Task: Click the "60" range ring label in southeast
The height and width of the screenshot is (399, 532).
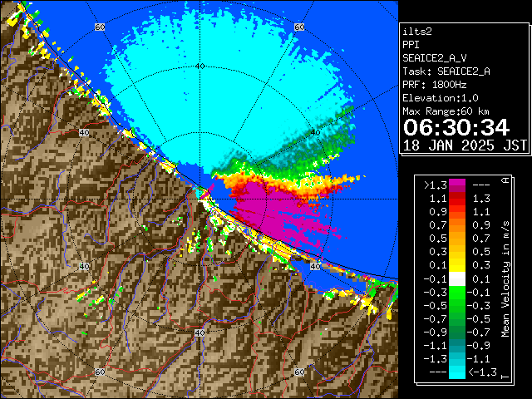Action: tap(299, 372)
